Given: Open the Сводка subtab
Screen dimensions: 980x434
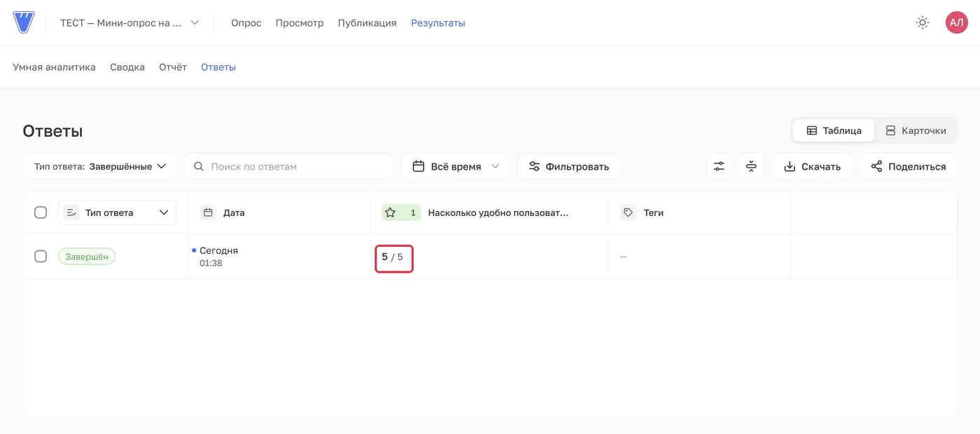Looking at the screenshot, I should 127,67.
